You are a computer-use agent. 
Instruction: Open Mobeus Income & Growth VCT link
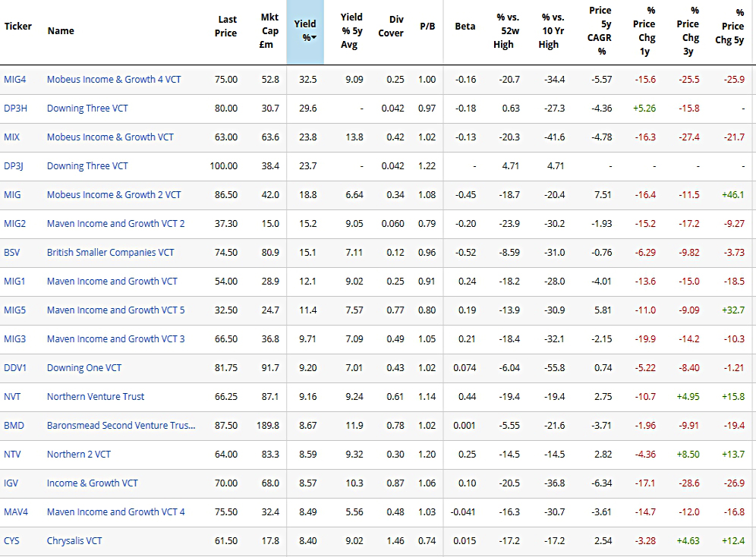[110, 137]
